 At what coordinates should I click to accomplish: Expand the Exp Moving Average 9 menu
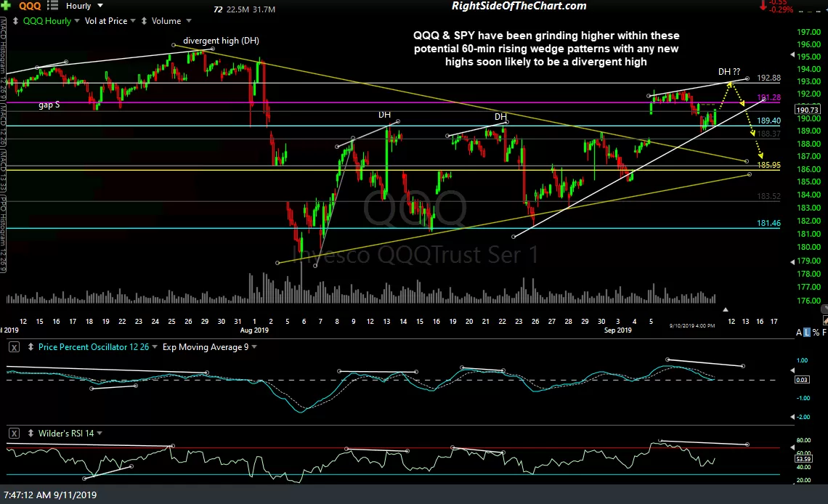(254, 347)
